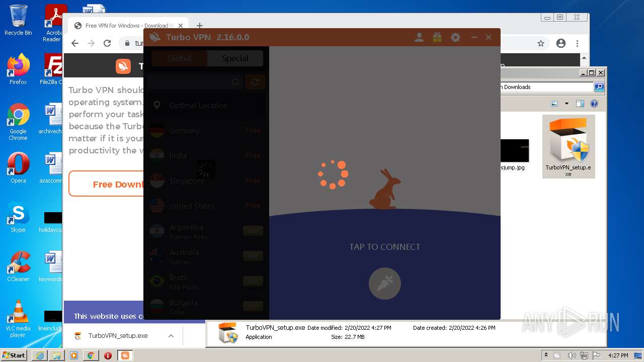Open the Turbo VPN account profile icon
This screenshot has width=644, height=362.
[419, 37]
